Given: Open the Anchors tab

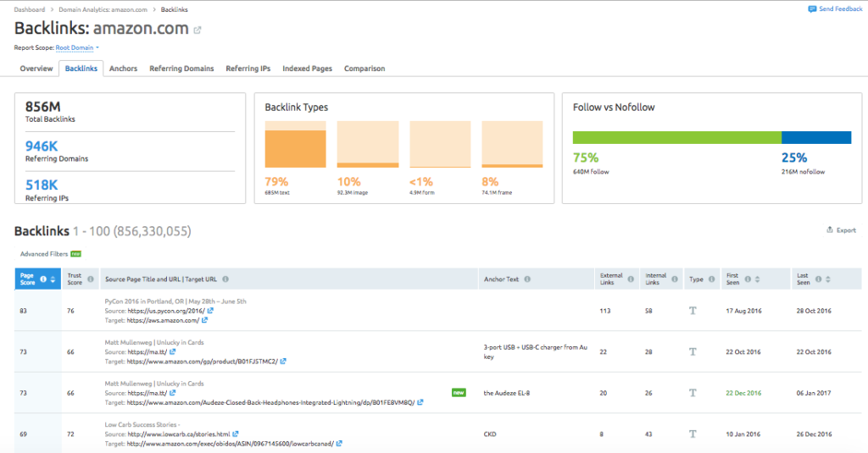Looking at the screenshot, I should coord(124,69).
